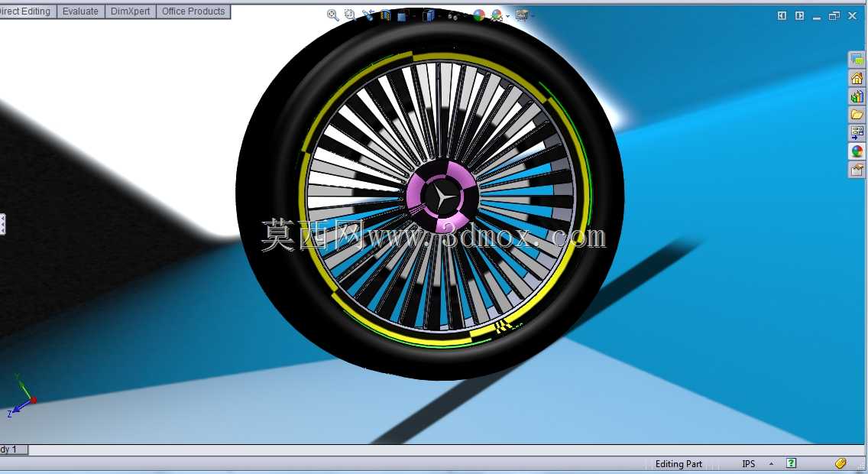Click the tile-right document window button
The height and width of the screenshot is (474, 868).
click(x=799, y=16)
